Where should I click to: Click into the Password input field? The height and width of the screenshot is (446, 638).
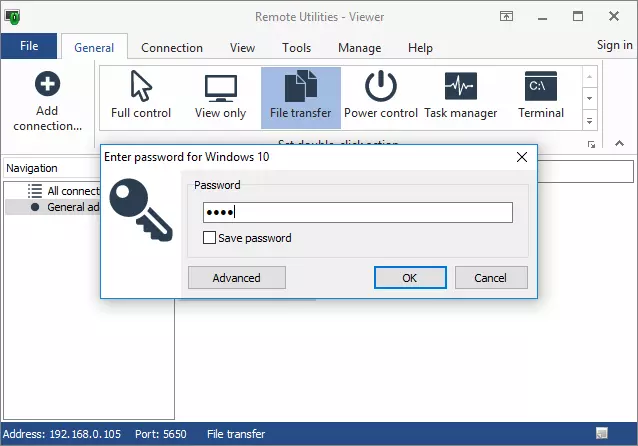pos(357,213)
